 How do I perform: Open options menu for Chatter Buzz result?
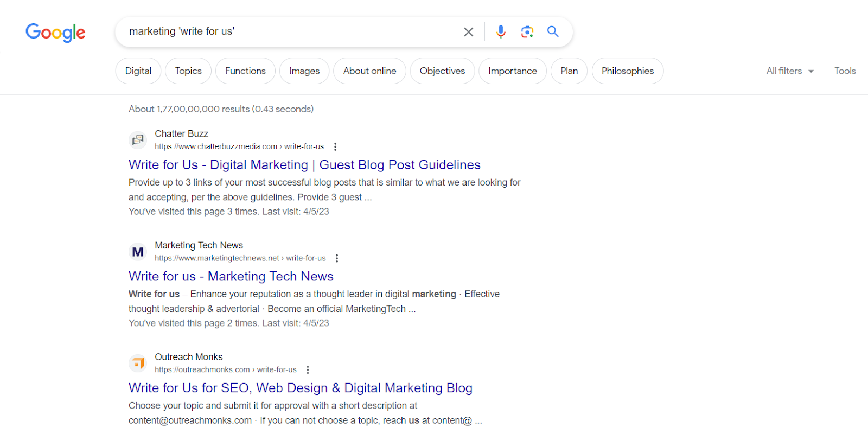[x=335, y=146]
